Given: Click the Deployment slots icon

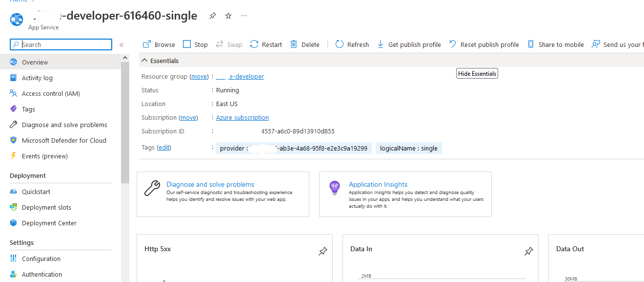Looking at the screenshot, I should pos(13,207).
